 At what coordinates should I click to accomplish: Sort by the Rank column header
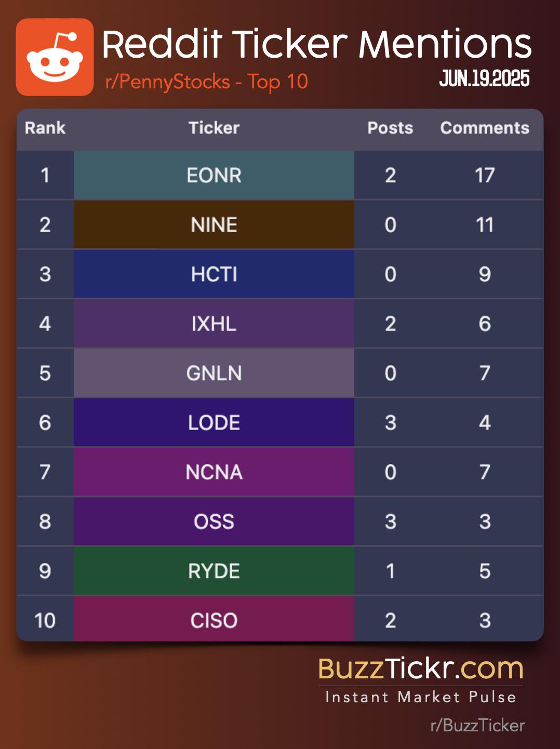(x=45, y=128)
